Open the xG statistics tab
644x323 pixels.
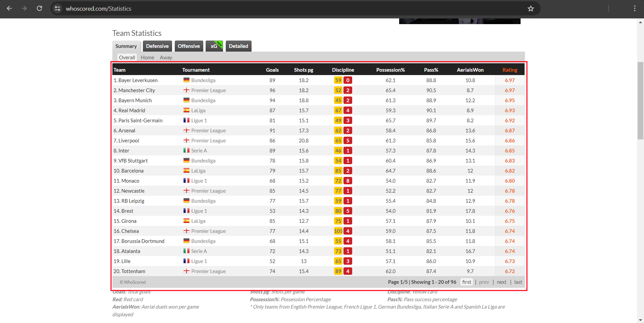pos(214,46)
